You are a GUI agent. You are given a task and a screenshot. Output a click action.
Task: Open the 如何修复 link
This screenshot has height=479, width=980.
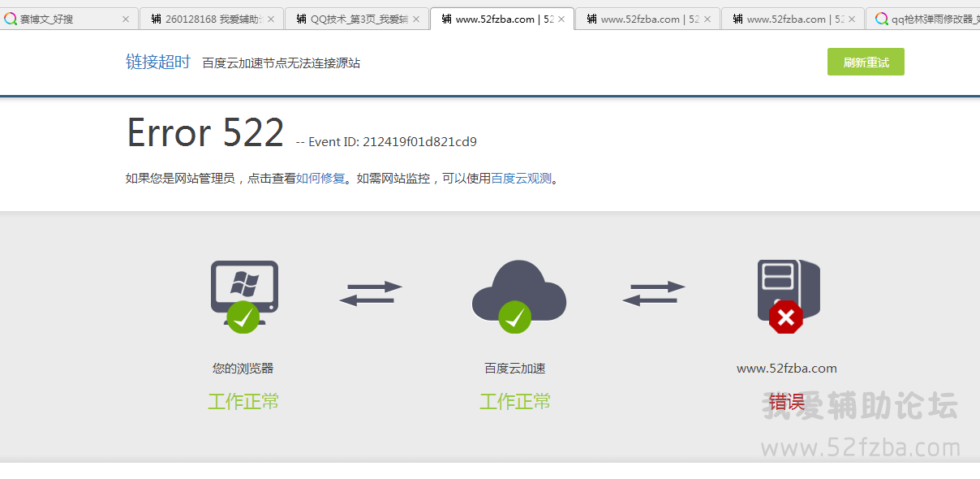pyautogui.click(x=320, y=179)
